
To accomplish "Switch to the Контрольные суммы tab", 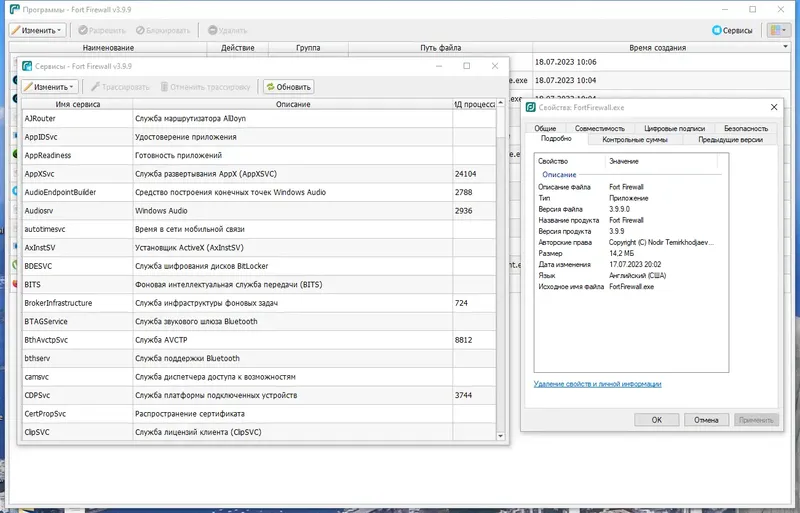I will 635,139.
